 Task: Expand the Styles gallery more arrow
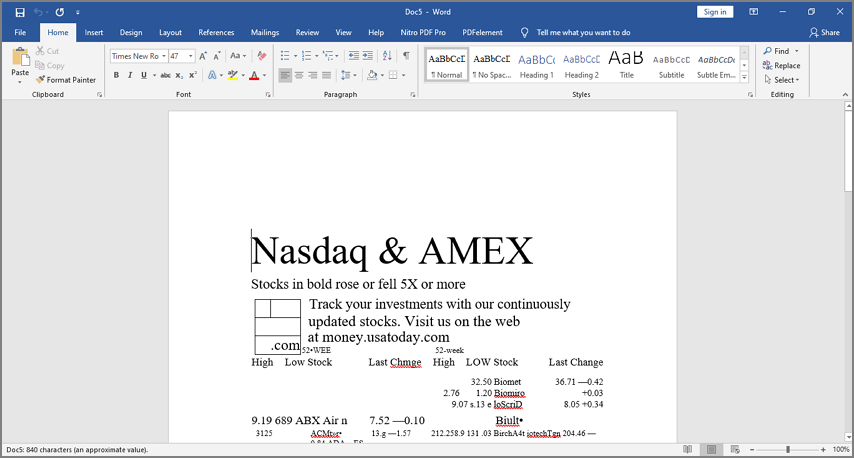click(x=745, y=78)
